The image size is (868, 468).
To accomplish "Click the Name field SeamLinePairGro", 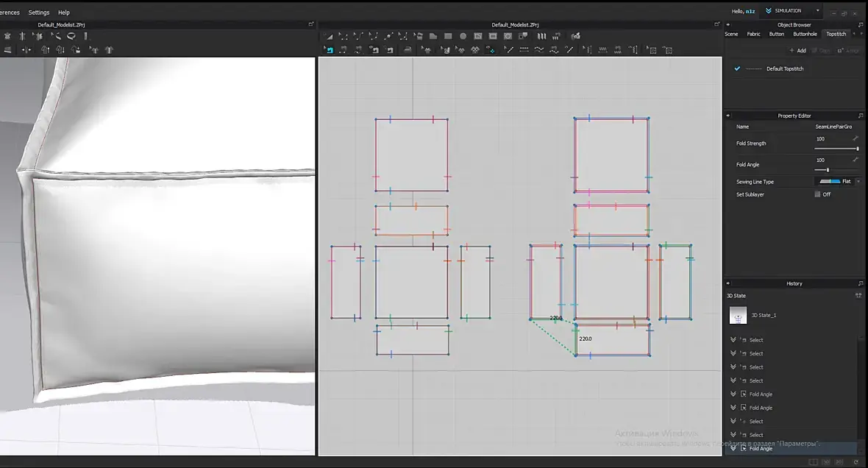I will (x=833, y=127).
